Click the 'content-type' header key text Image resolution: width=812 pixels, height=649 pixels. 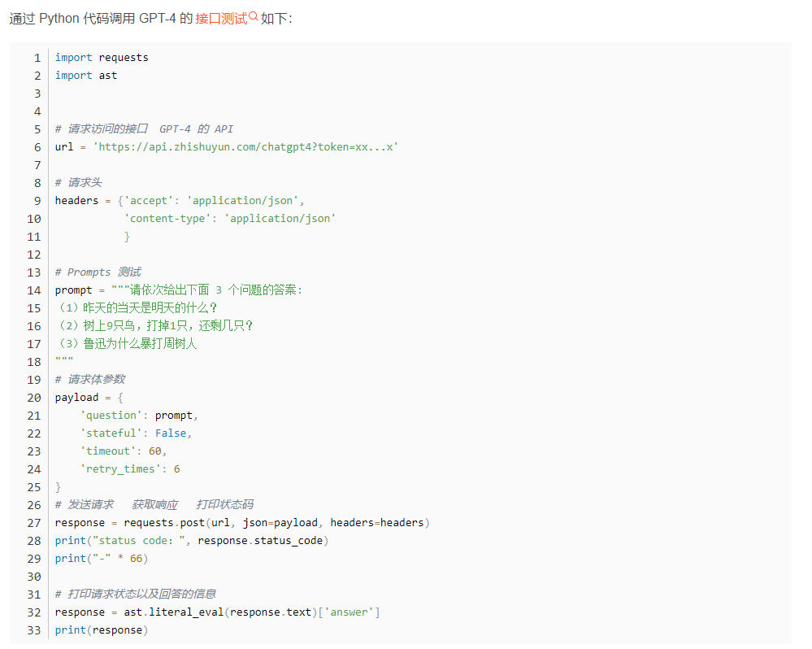pos(167,219)
